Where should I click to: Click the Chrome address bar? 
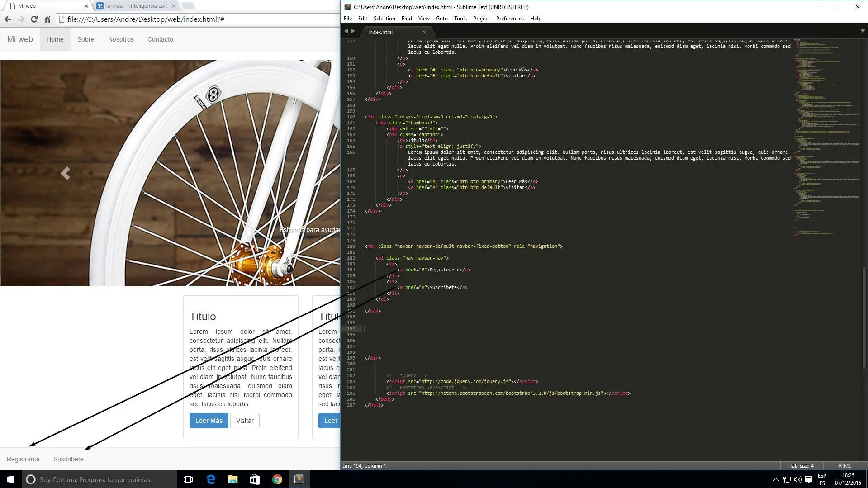point(199,19)
